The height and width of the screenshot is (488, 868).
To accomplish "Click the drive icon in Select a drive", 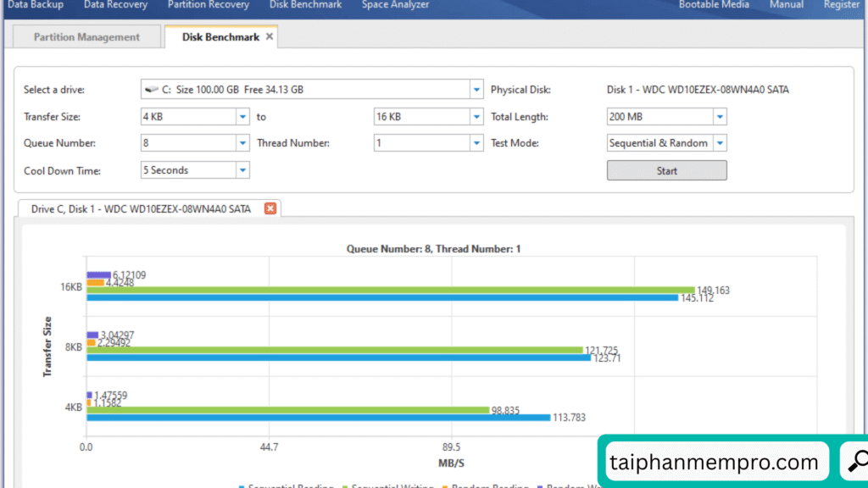I will [152, 90].
